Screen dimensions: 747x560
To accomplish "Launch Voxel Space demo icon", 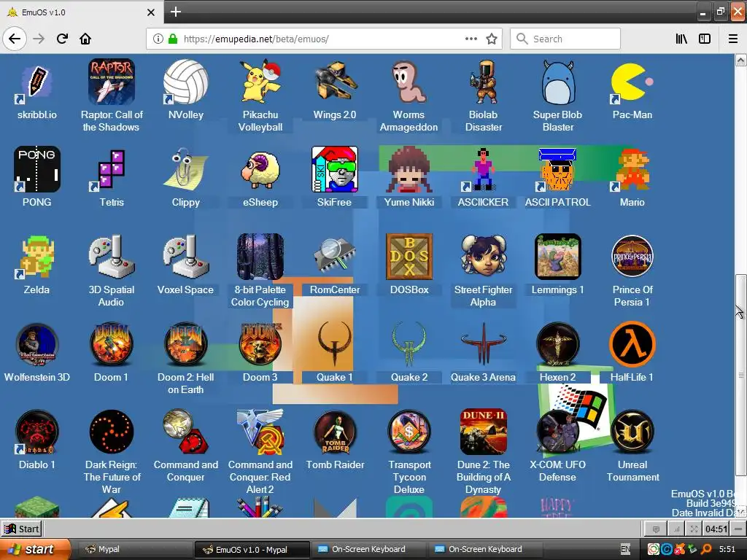I will (x=185, y=257).
